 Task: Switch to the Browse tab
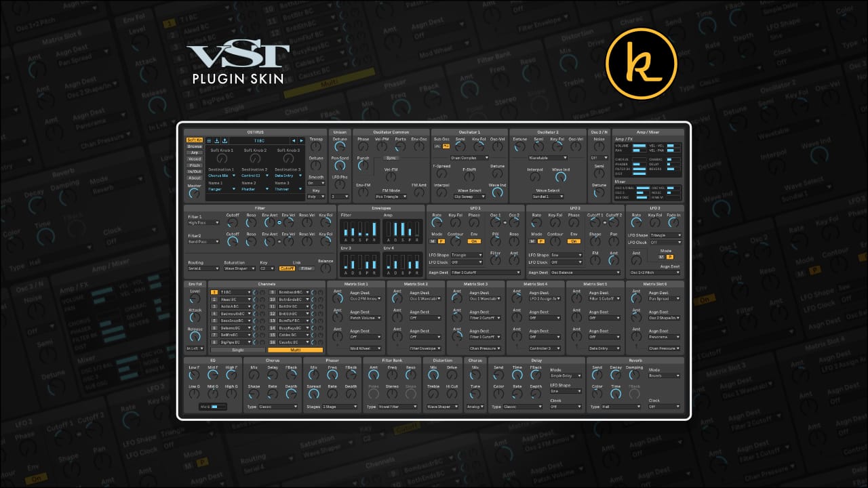coord(195,146)
